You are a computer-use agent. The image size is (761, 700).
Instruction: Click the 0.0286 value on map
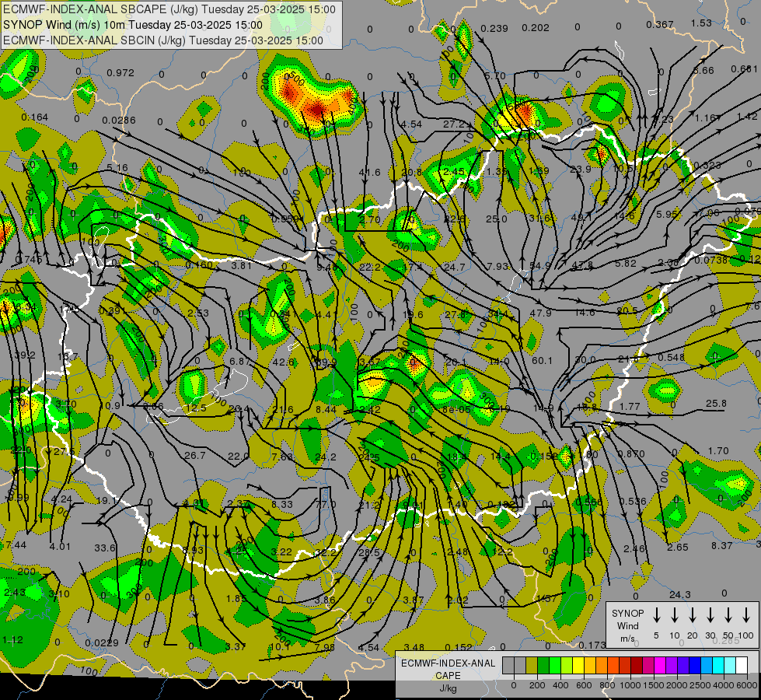tap(119, 120)
